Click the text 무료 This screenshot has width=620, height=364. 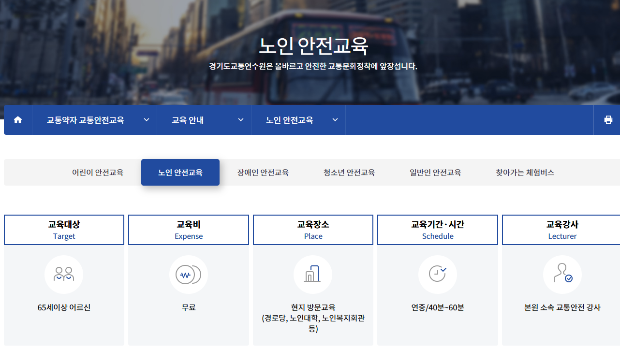tap(189, 307)
